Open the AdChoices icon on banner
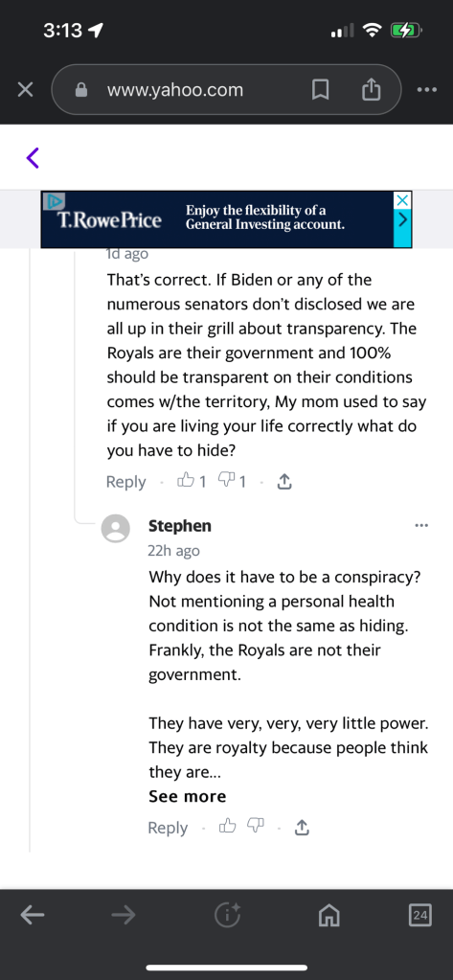This screenshot has height=980, width=453. coord(54,200)
